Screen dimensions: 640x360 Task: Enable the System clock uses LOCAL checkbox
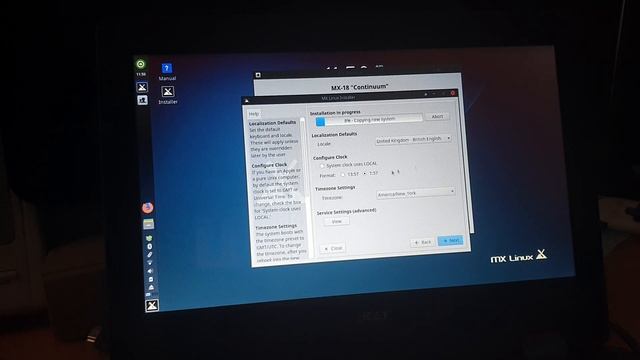tap(322, 166)
